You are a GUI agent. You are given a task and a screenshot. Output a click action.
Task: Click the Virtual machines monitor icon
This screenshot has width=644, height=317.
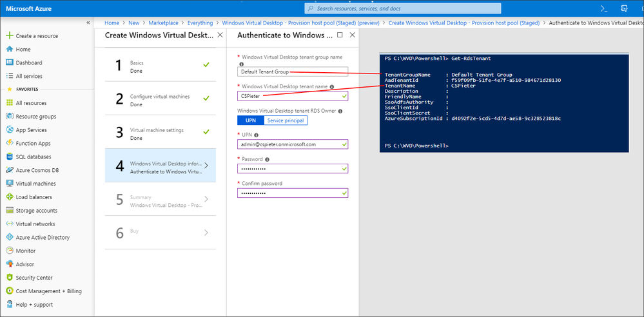point(10,184)
